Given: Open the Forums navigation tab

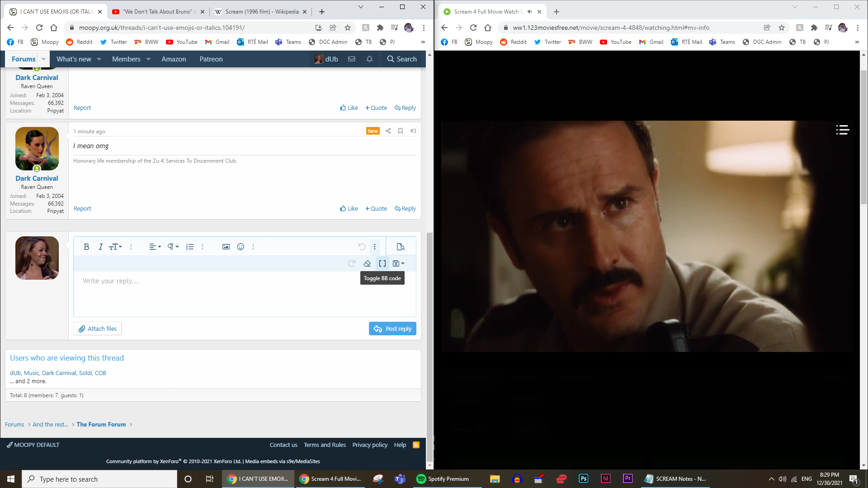Looking at the screenshot, I should pos(24,59).
